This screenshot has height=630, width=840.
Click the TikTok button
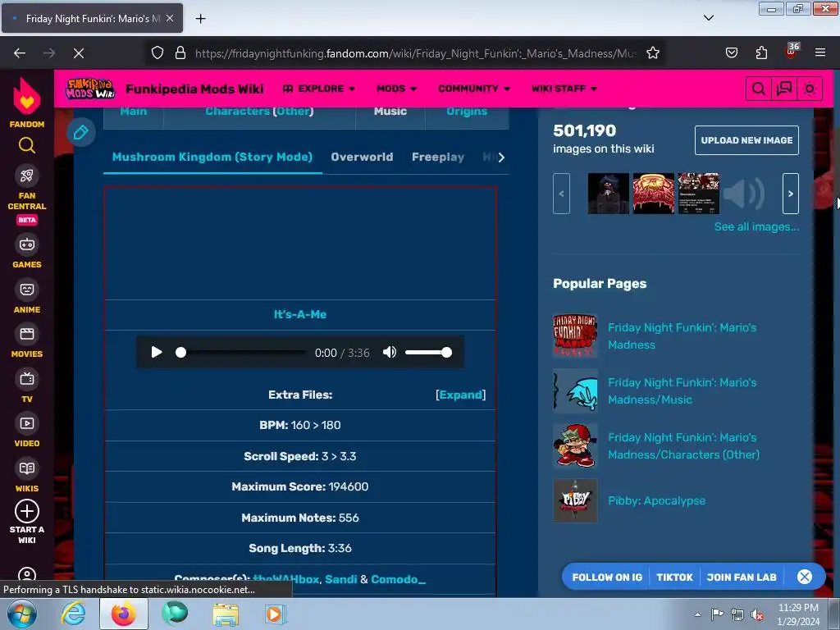point(674,577)
